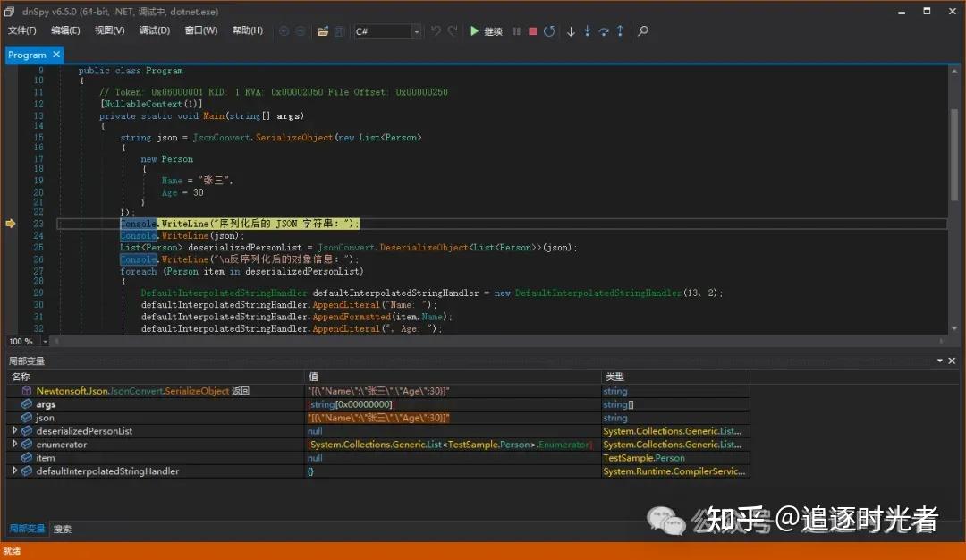Select the json variable row
Screen dimensions: 966x560
click(x=378, y=418)
